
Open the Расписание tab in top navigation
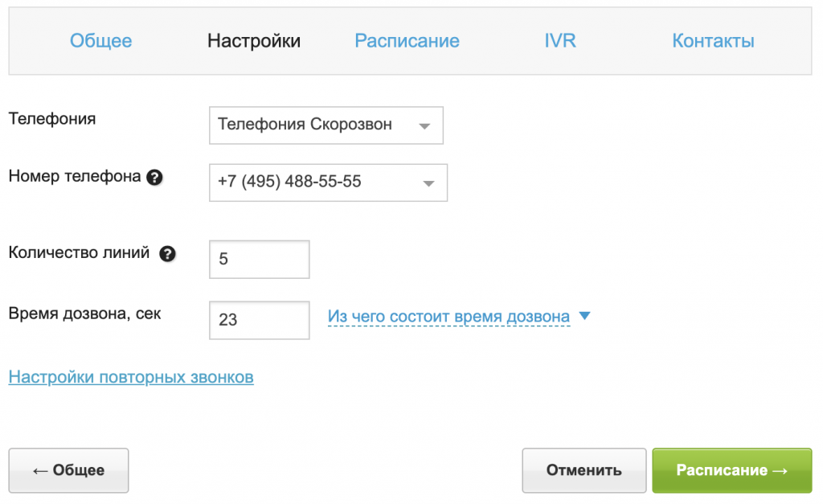[407, 41]
